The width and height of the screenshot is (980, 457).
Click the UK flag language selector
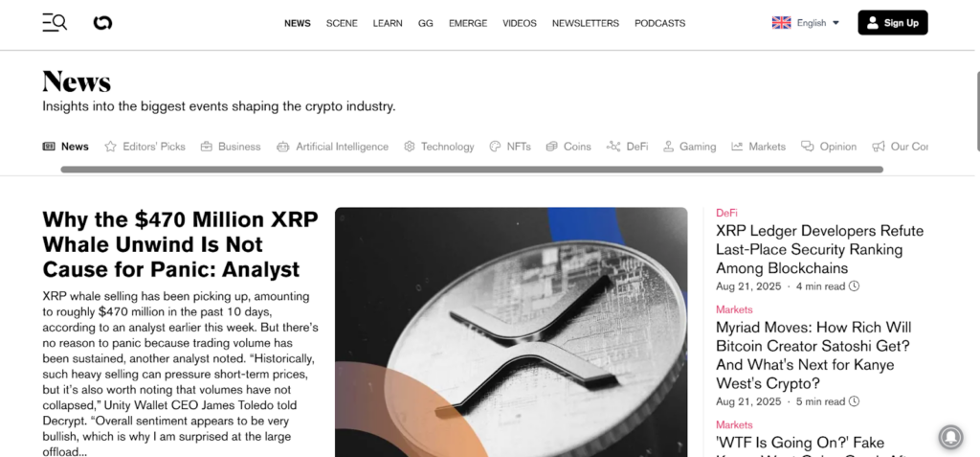781,23
